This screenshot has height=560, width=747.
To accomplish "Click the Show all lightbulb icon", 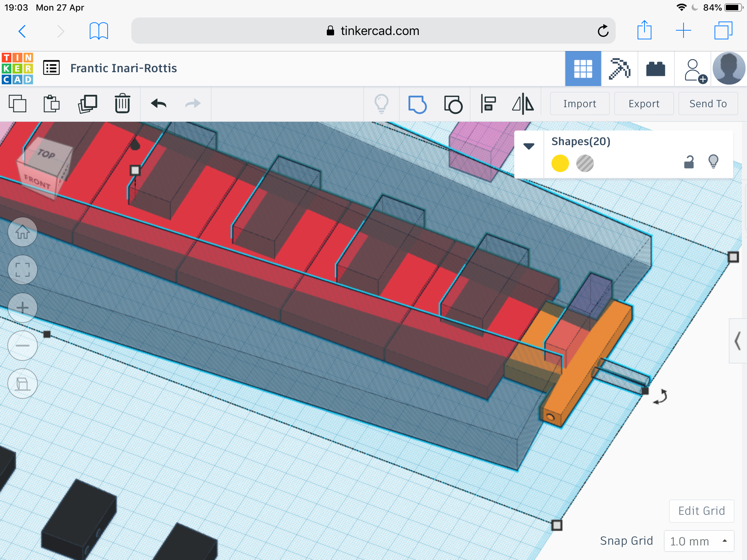I will tap(382, 104).
